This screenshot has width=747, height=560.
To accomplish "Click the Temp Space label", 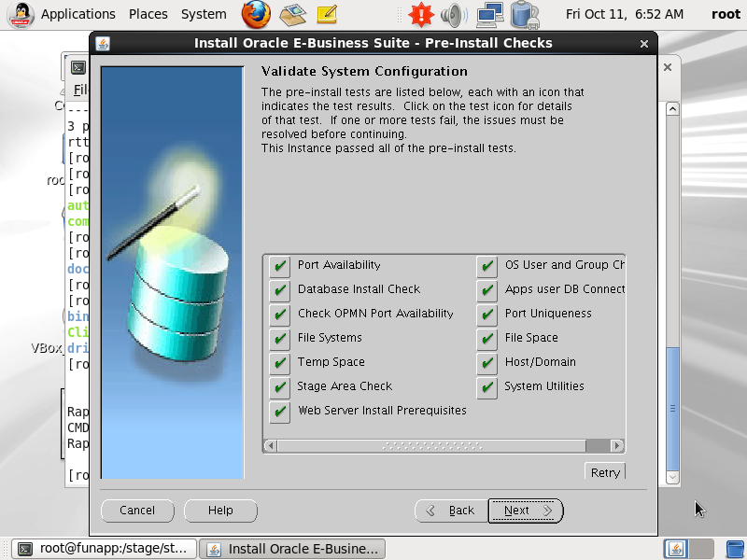I will tap(331, 362).
